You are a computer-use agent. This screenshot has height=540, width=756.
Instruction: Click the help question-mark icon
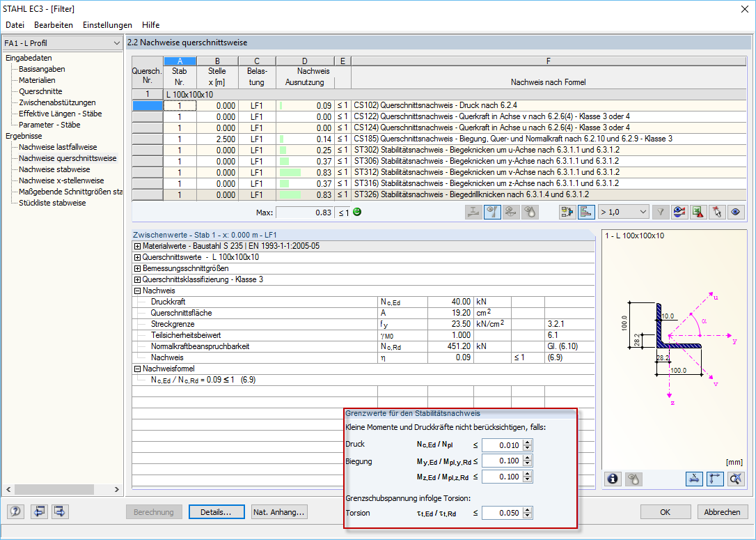click(x=15, y=511)
